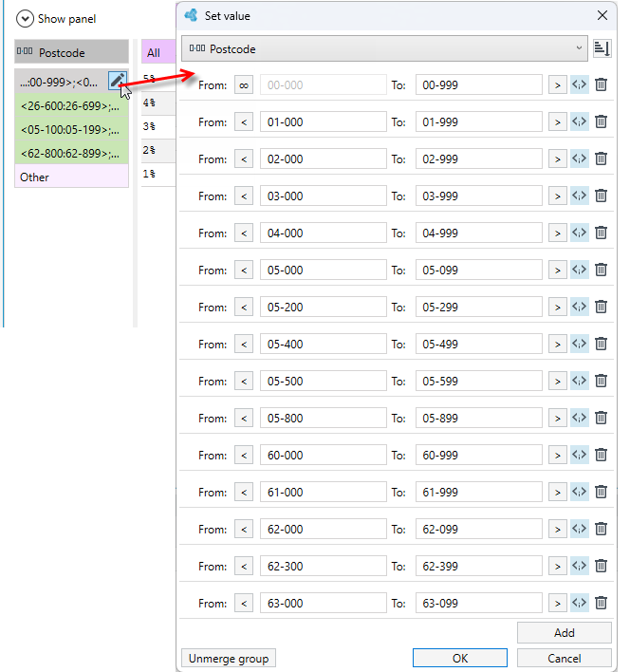The image size is (630, 672).
Task: Click the Show panel chevron icon
Action: coord(25,19)
